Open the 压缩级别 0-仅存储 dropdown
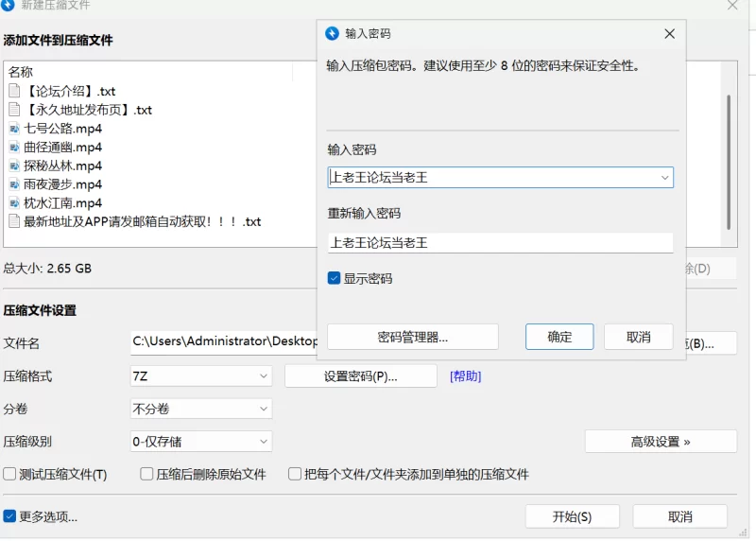756x541 pixels. 201,442
